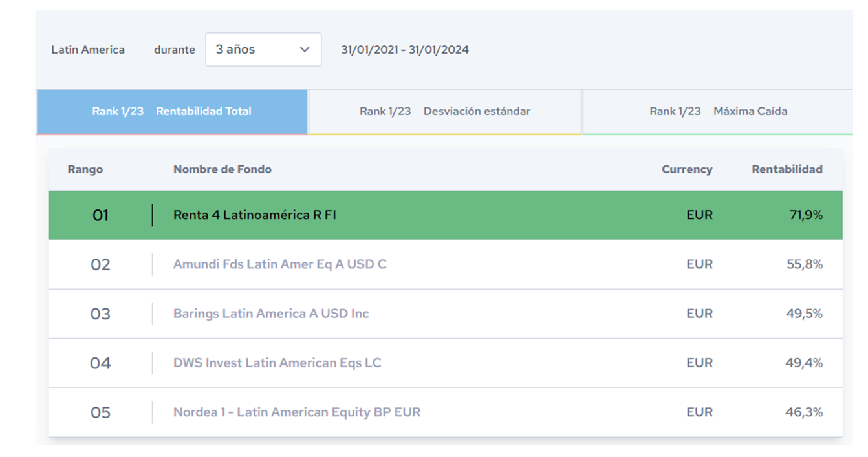Image resolution: width=868 pixels, height=457 pixels.
Task: Sort by Rentabilidad column header
Action: point(787,169)
